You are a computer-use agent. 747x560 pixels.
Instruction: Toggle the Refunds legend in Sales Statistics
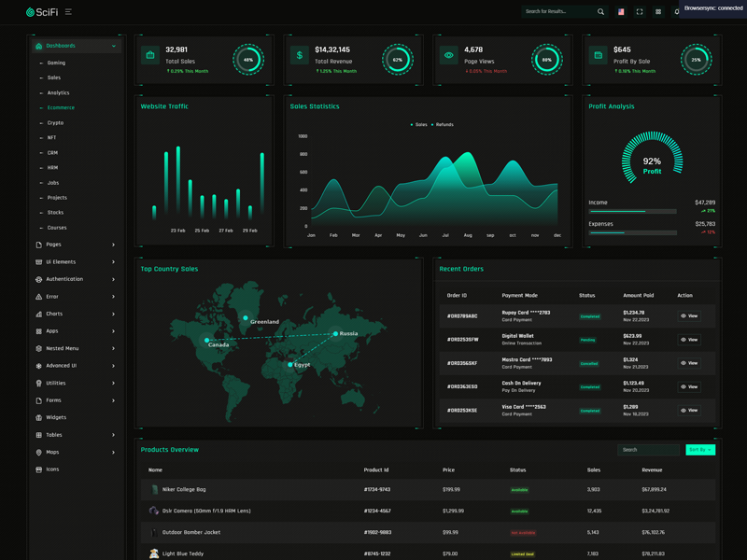tap(443, 124)
